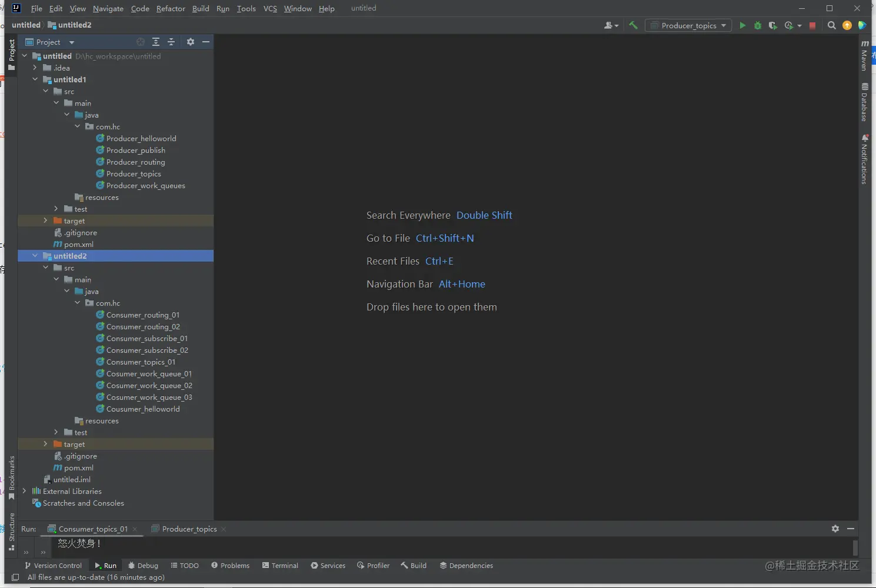
Task: Toggle the Database side tool window
Action: pos(864,102)
